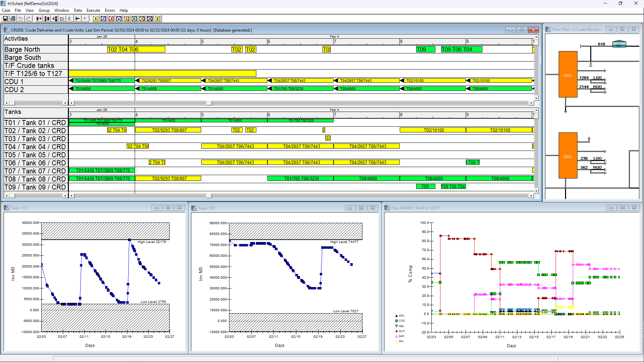Click the Save floppy disk icon

pos(5,19)
